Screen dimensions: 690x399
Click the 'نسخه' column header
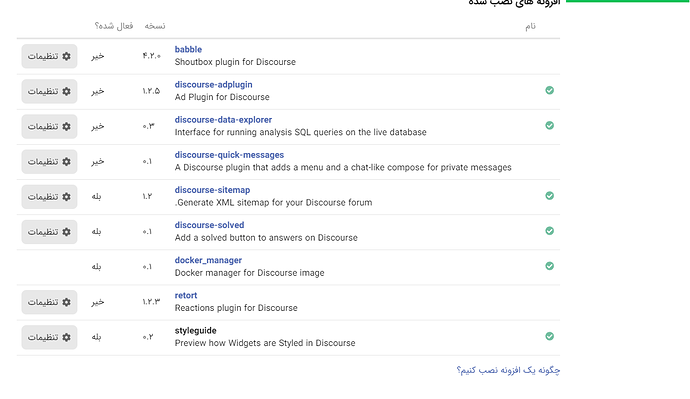click(155, 26)
